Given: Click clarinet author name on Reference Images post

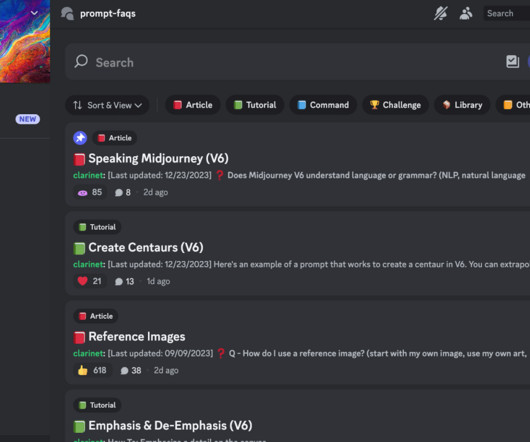Looking at the screenshot, I should [x=89, y=353].
